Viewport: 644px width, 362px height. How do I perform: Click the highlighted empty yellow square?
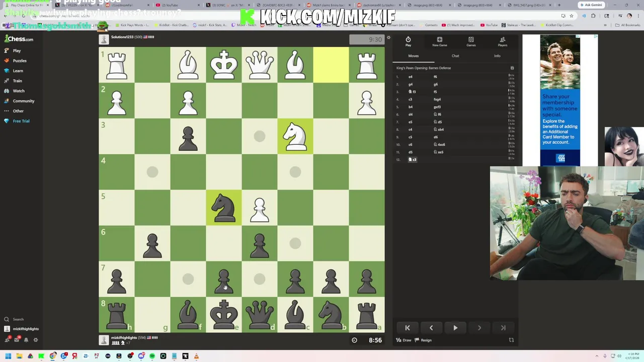pos(331,65)
